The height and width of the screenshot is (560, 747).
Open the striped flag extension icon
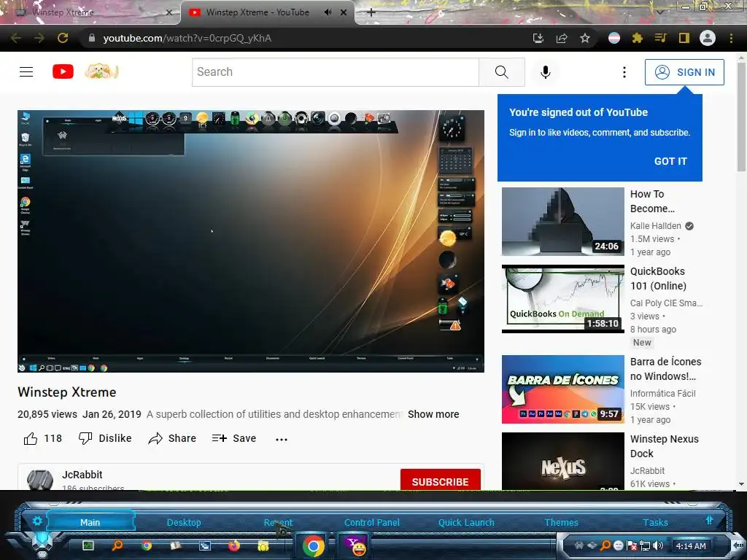tap(614, 38)
